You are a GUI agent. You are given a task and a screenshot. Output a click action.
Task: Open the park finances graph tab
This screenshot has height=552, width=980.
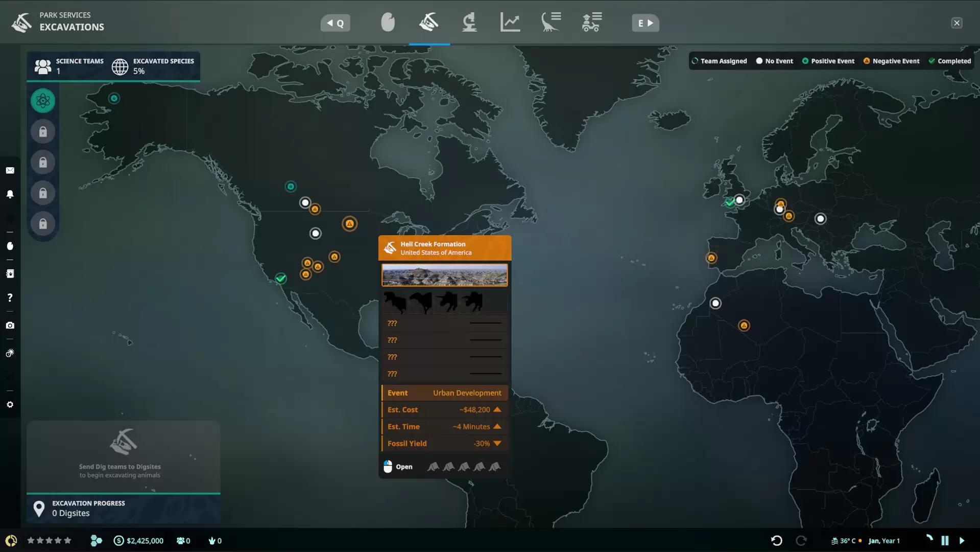(x=510, y=22)
